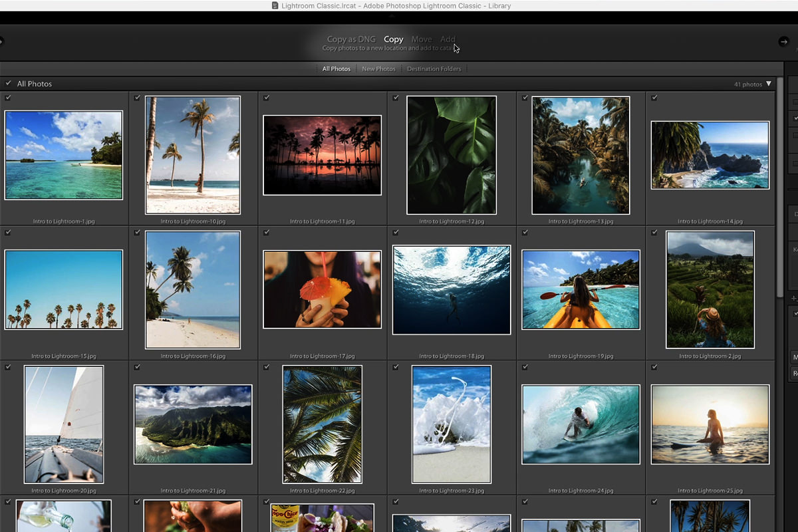Click the source arrow icon at top left

(x=2, y=41)
